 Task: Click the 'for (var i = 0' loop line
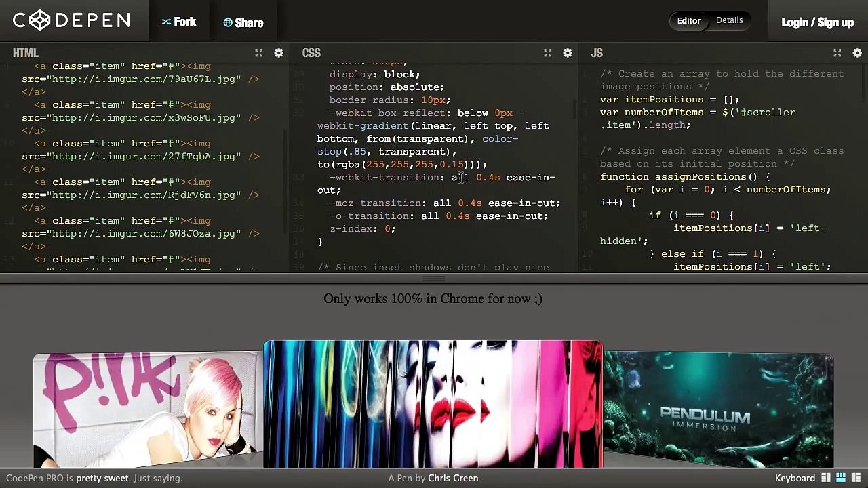[728, 189]
